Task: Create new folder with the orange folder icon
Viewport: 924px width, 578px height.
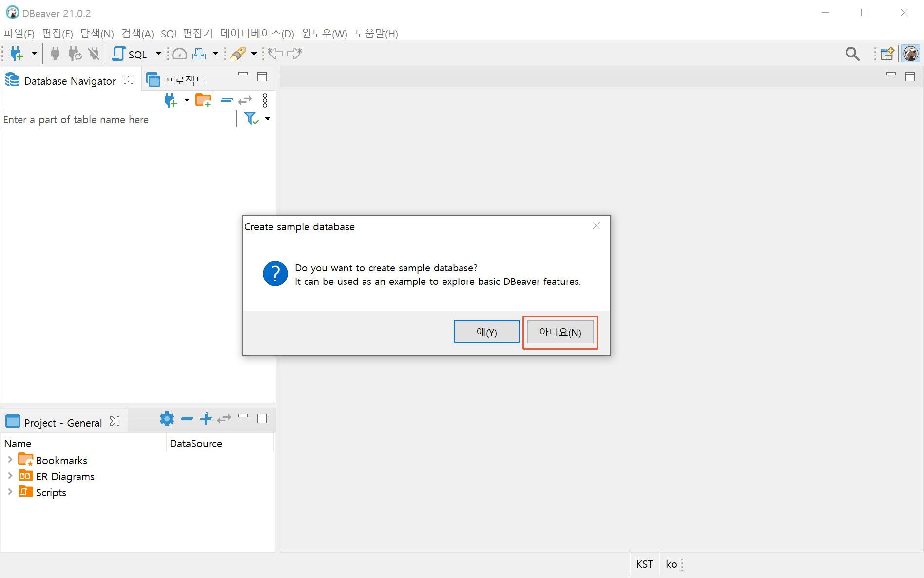Action: point(203,100)
